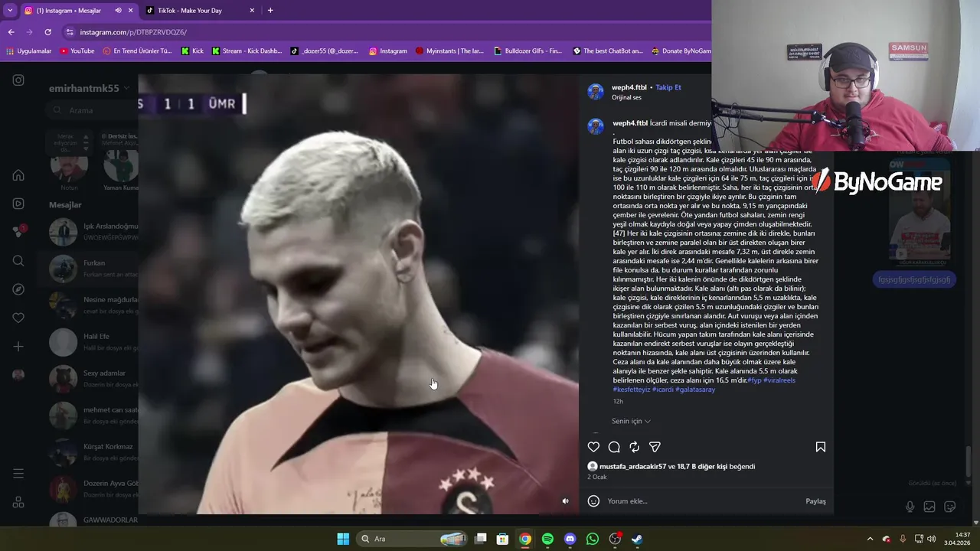
Task: Open the YouTube bookmark
Action: coord(77,51)
